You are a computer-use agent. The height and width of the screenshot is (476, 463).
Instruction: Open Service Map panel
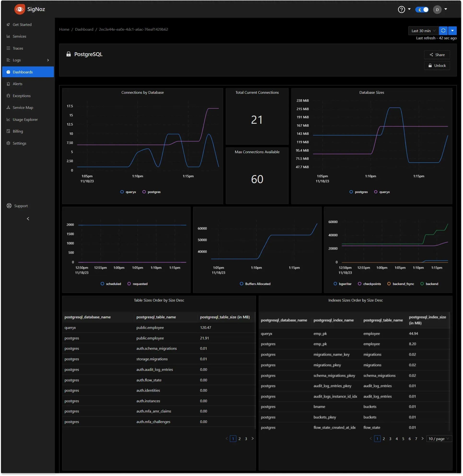point(23,107)
